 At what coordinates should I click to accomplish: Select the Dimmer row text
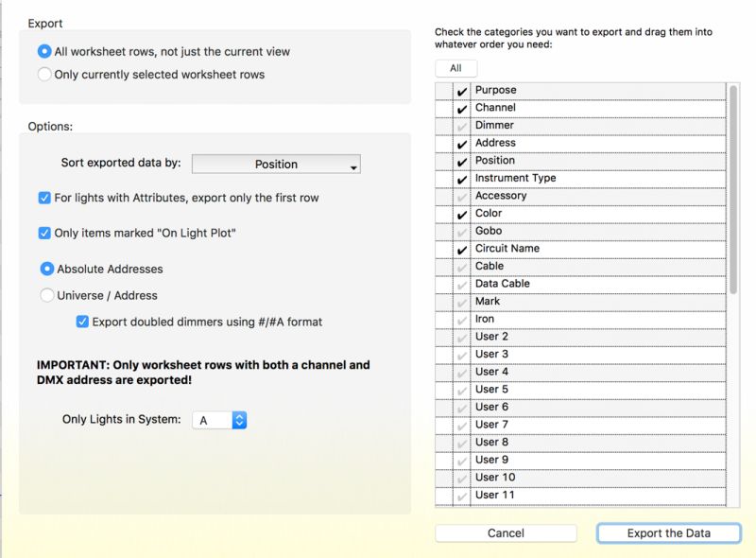pos(494,125)
